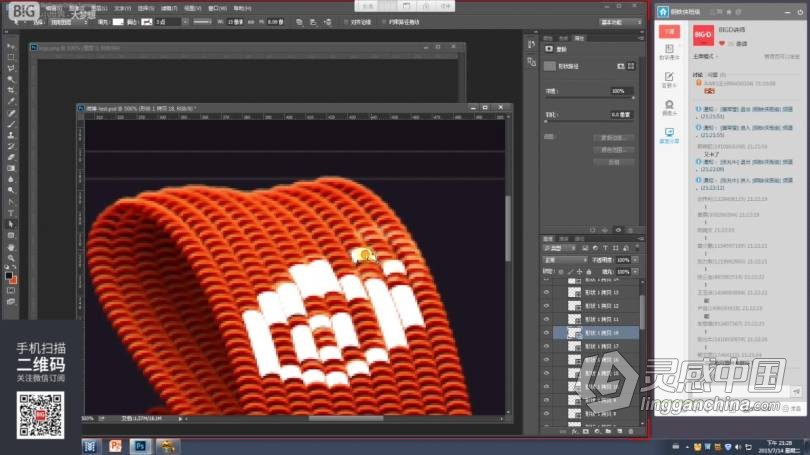The width and height of the screenshot is (810, 455).
Task: Select the Hand tool
Action: (x=11, y=247)
